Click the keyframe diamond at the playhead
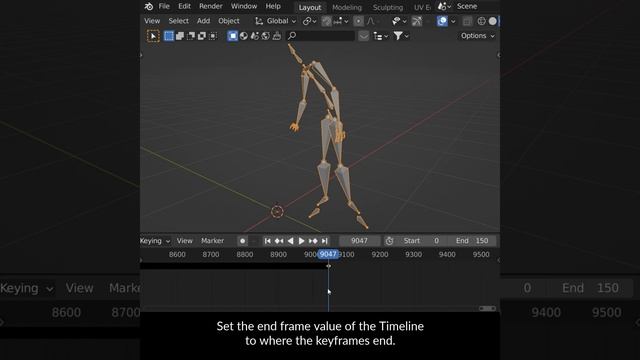This screenshot has width=640, height=360. coord(329,266)
